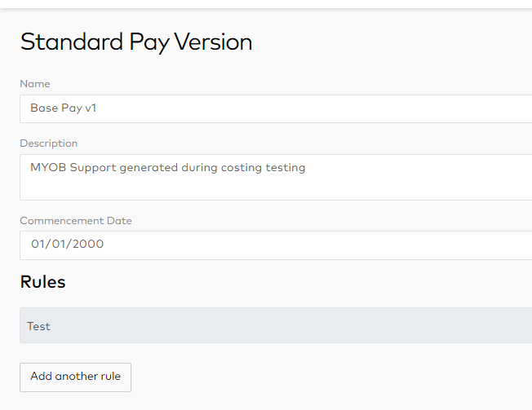Click the Rules section heading
Screen dimensions: 532x410
[x=42, y=282]
